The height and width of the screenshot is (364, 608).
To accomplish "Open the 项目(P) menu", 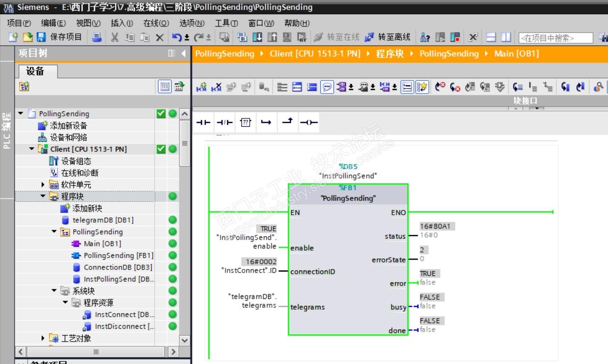I will (x=19, y=23).
